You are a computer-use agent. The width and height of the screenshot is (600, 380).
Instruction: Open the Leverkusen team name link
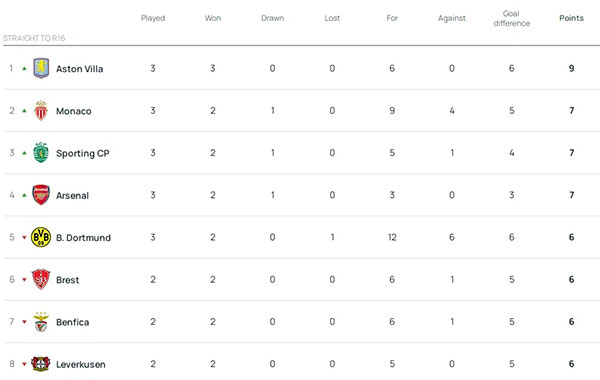pos(81,364)
